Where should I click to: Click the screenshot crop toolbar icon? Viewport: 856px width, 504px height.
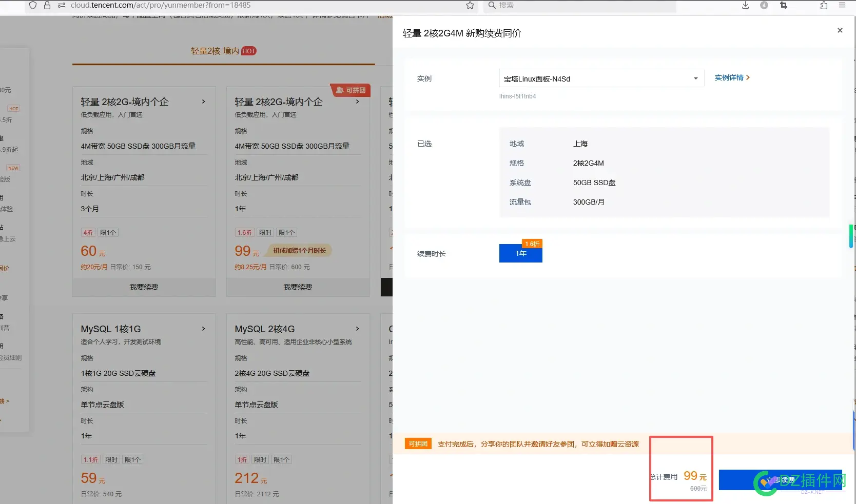coord(784,5)
